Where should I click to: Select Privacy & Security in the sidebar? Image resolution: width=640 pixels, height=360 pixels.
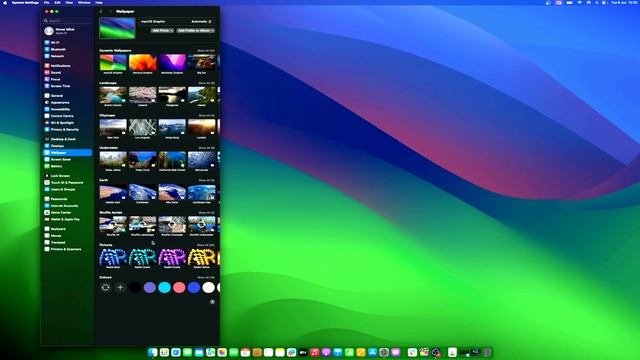[x=67, y=129]
